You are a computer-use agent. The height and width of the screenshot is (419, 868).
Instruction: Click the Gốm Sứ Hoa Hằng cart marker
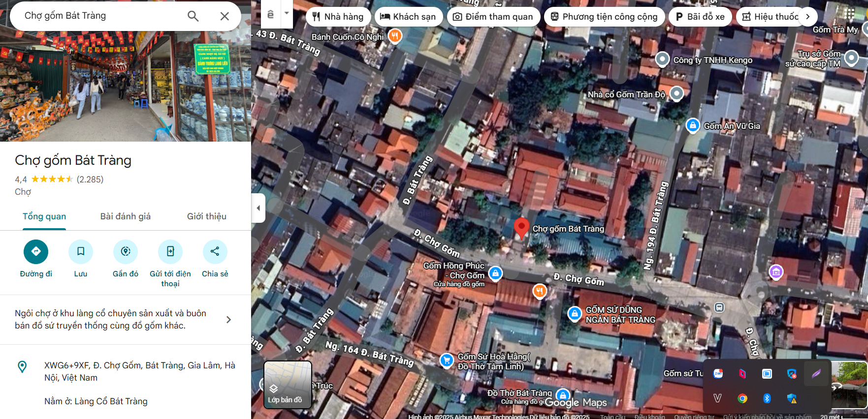coord(447,360)
